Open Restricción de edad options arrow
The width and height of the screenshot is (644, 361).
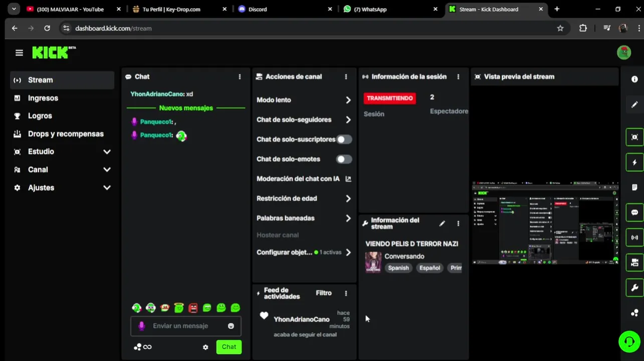pyautogui.click(x=348, y=199)
